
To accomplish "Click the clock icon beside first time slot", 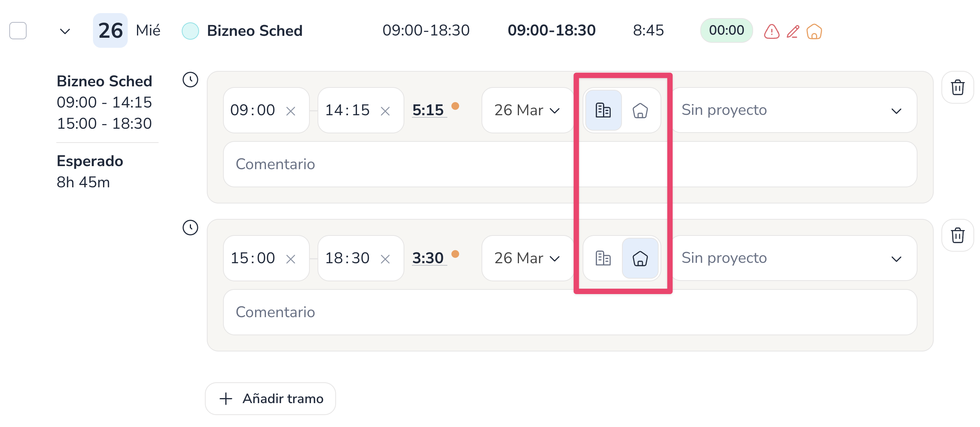I will point(190,80).
